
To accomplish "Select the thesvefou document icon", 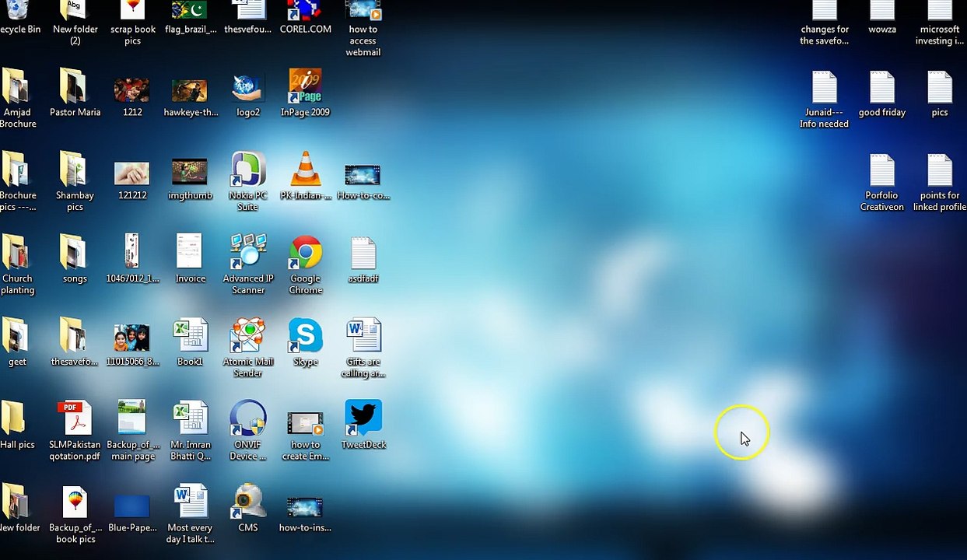I will click(x=248, y=17).
